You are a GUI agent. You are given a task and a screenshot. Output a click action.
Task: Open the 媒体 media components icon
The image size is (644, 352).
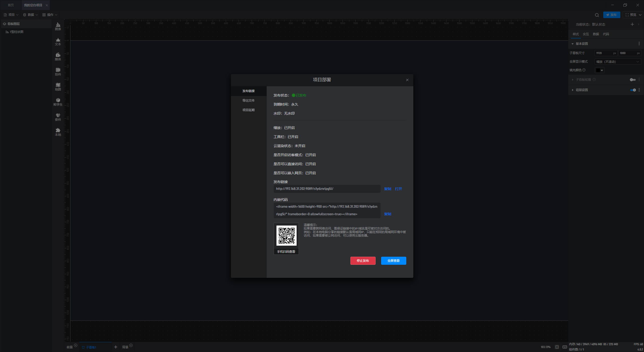[x=58, y=56]
